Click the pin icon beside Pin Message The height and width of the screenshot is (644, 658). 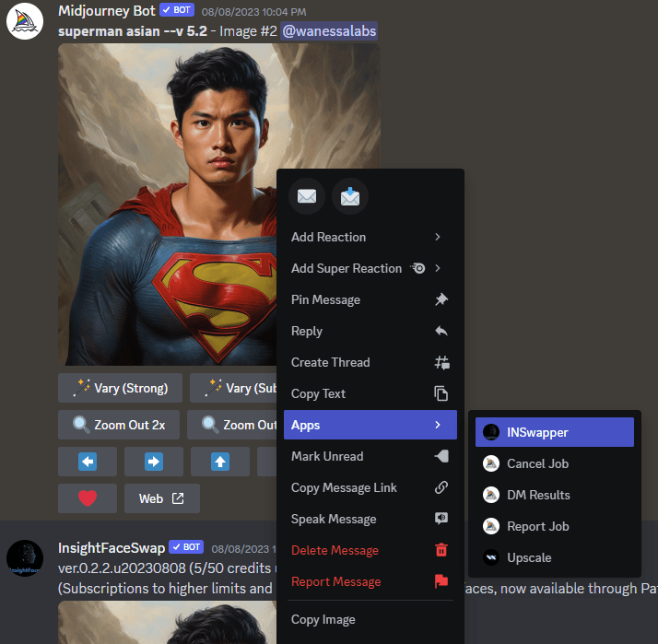click(x=441, y=299)
